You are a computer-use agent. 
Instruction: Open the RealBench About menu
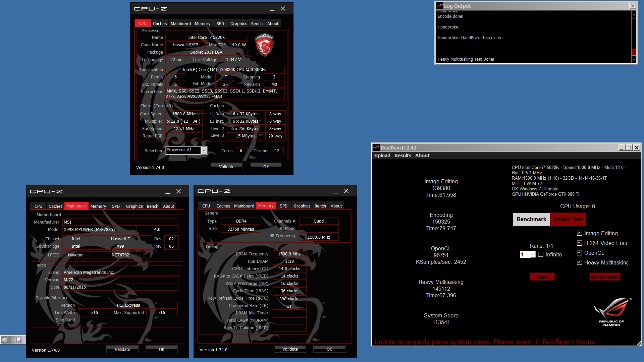point(422,156)
